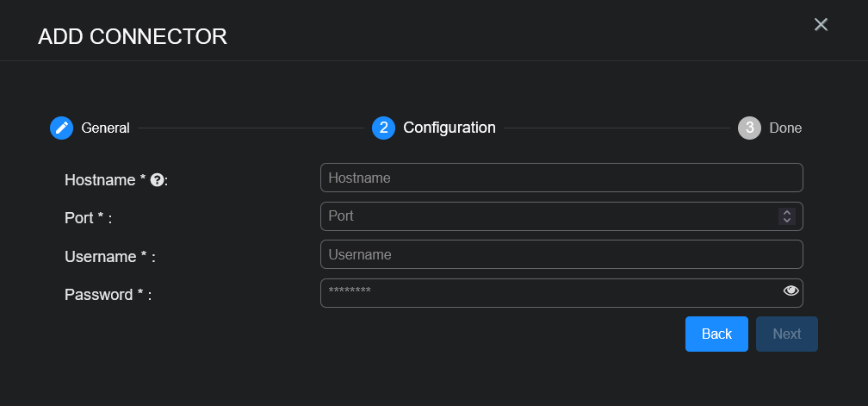Decrease the Port value with down arrow
The width and height of the screenshot is (868, 406).
click(786, 221)
